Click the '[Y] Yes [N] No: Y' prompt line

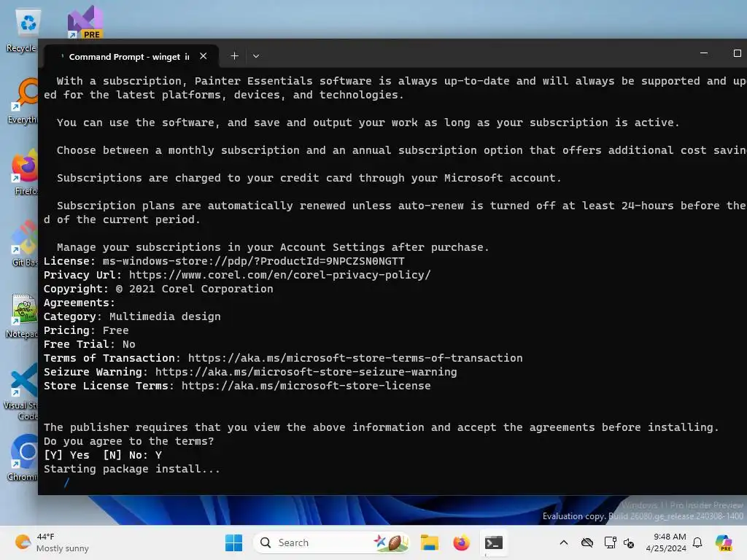coord(102,455)
